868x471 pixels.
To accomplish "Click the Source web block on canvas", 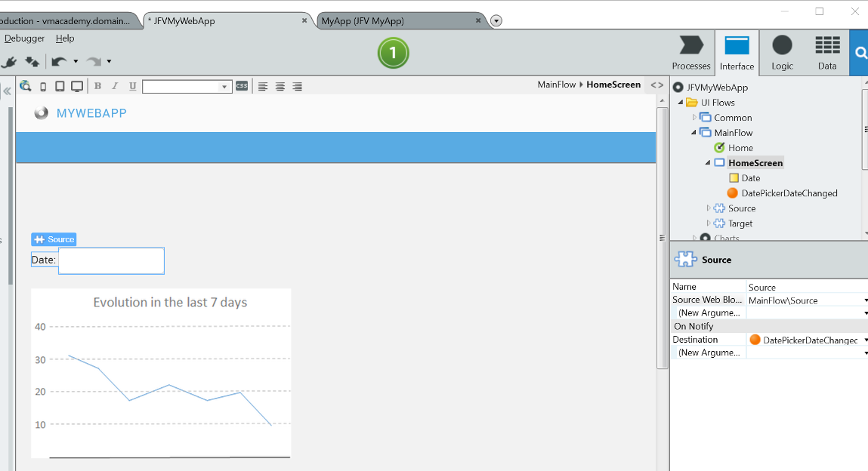I will (54, 239).
